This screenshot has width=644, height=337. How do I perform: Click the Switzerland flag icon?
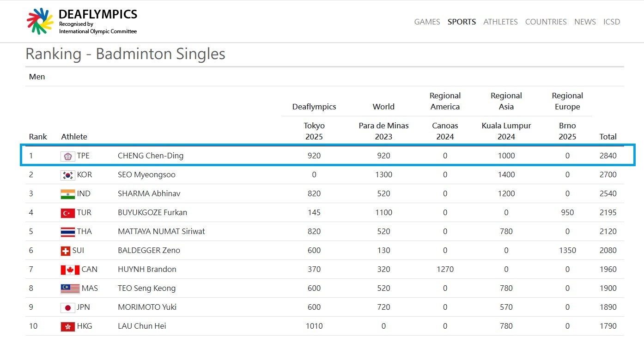click(66, 251)
